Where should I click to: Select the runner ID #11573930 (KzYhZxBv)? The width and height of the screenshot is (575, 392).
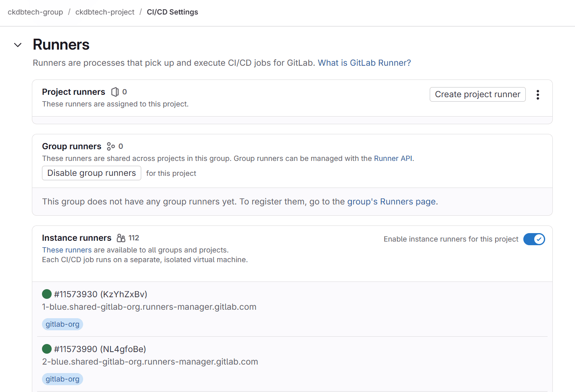[100, 294]
